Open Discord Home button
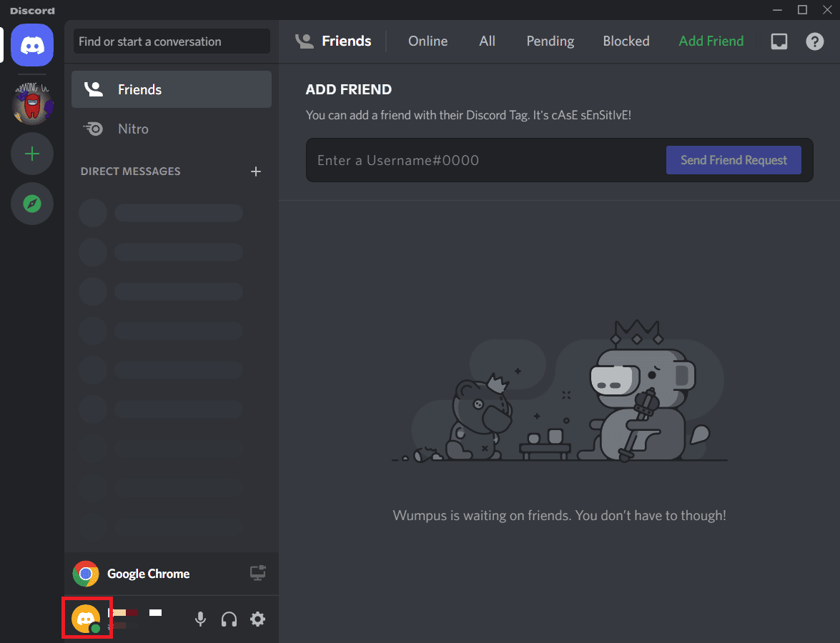 pyautogui.click(x=32, y=46)
